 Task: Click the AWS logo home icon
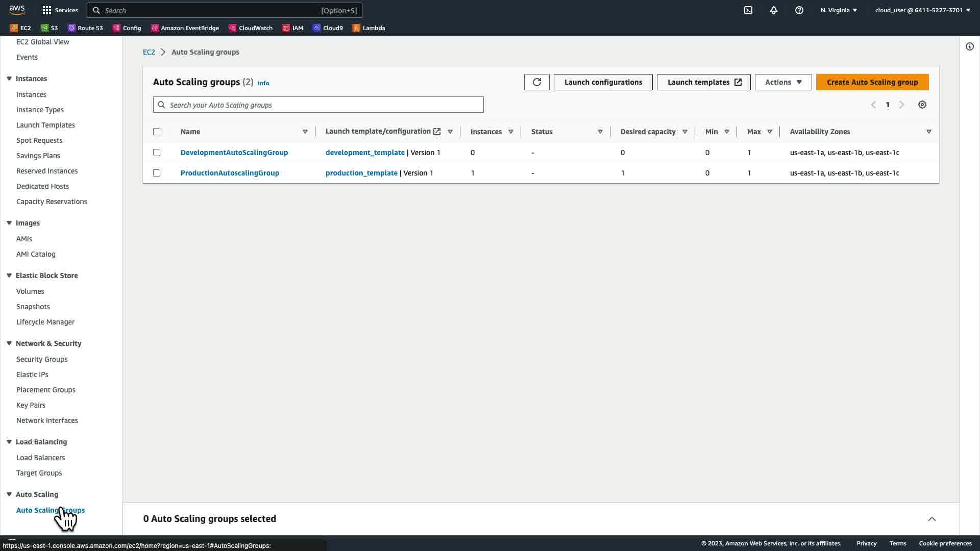pos(17,10)
